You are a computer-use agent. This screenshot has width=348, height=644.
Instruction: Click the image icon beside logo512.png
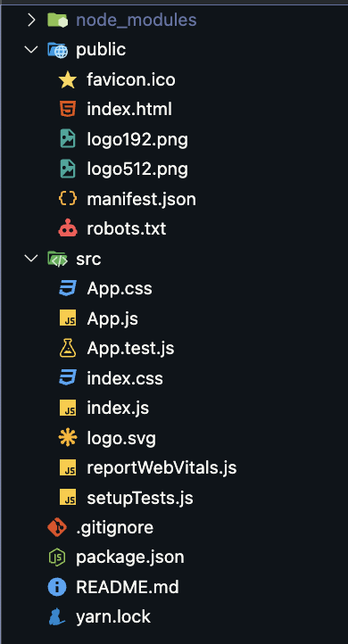pyautogui.click(x=68, y=169)
